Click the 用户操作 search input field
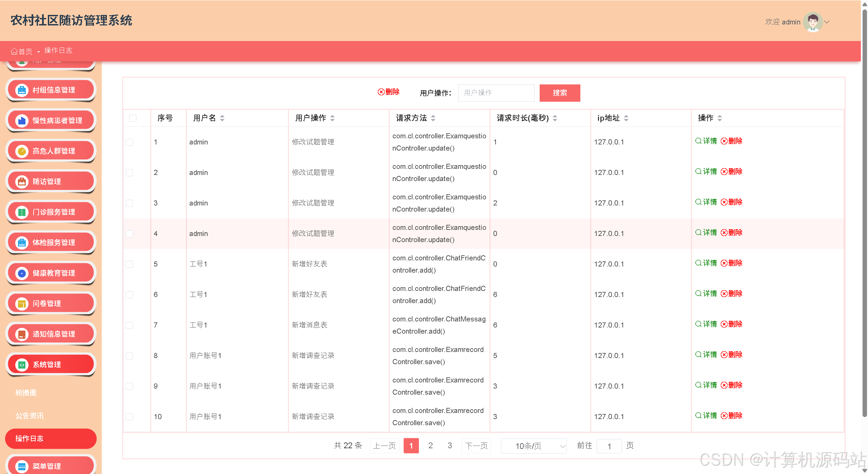 pyautogui.click(x=496, y=93)
